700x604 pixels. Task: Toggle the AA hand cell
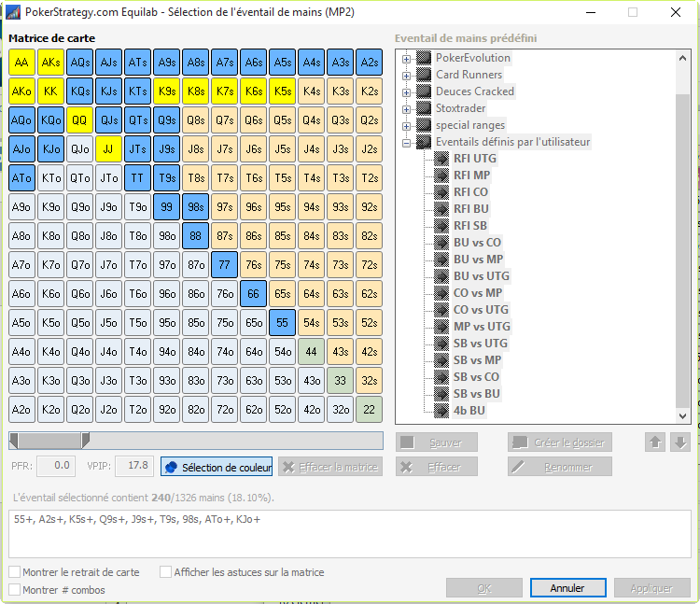tap(21, 62)
